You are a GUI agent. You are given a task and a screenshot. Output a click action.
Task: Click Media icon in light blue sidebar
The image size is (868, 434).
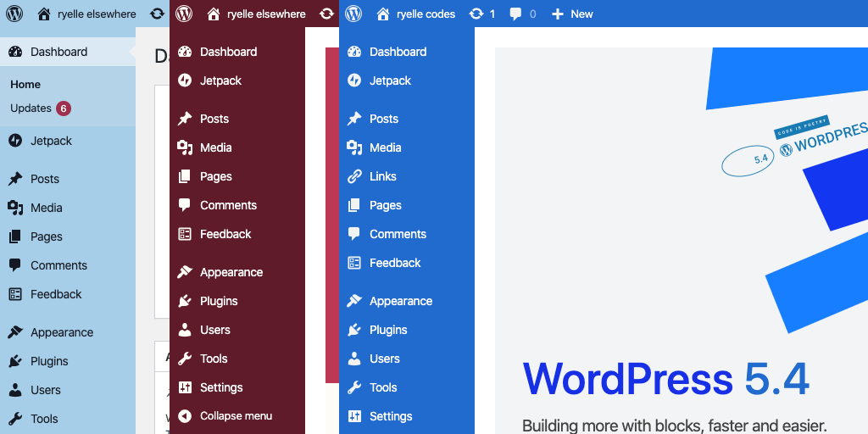pyautogui.click(x=15, y=208)
